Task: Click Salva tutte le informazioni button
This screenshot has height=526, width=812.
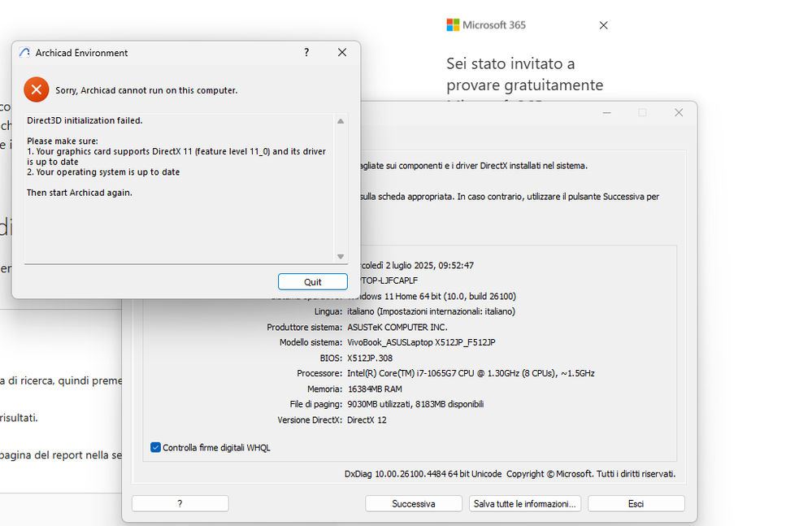Action: coord(524,504)
